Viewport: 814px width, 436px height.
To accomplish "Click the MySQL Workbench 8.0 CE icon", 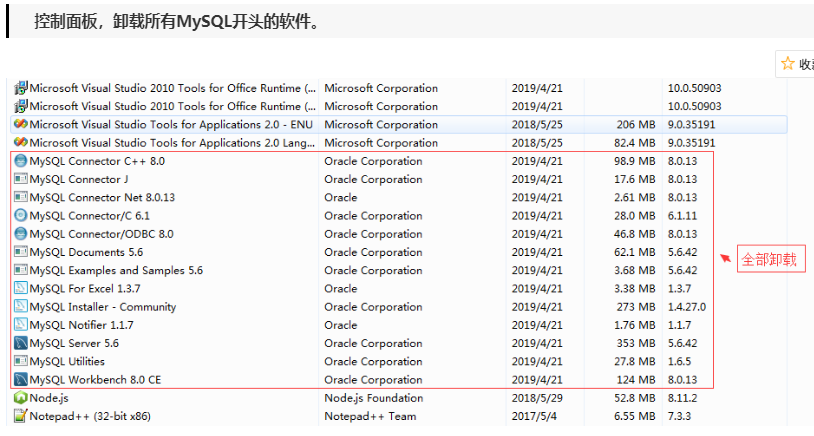I will pos(21,379).
